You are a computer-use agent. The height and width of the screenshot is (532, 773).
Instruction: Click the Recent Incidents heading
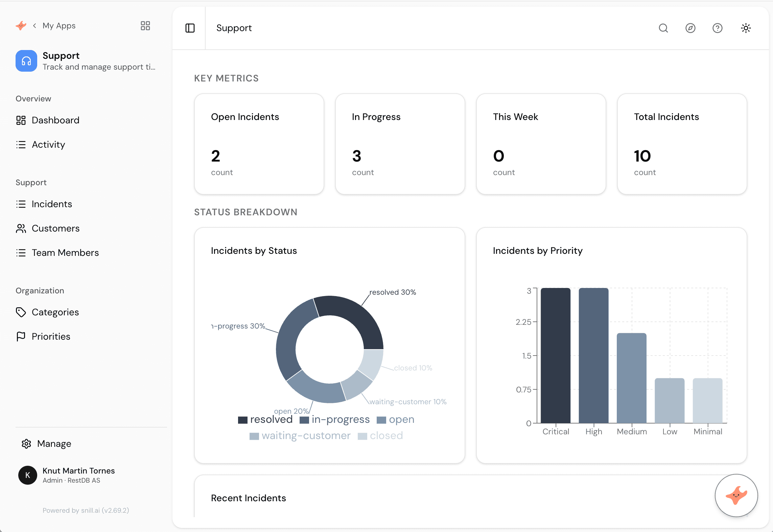click(x=249, y=498)
